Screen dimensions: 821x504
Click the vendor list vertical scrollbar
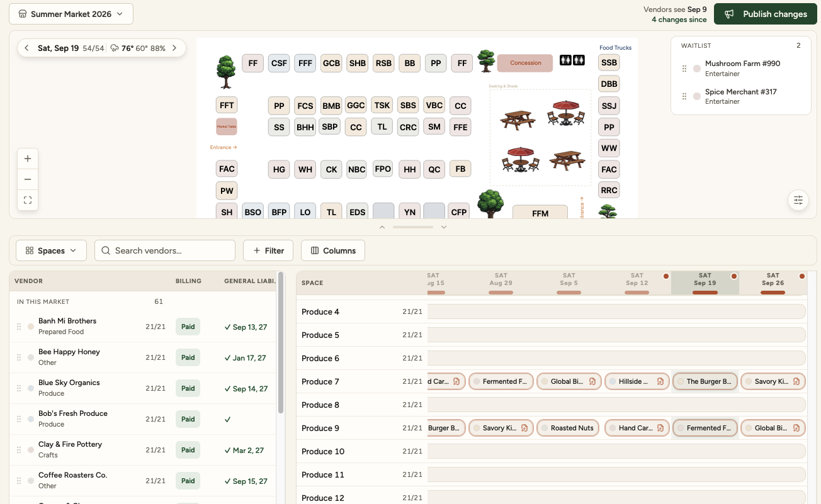(281, 343)
